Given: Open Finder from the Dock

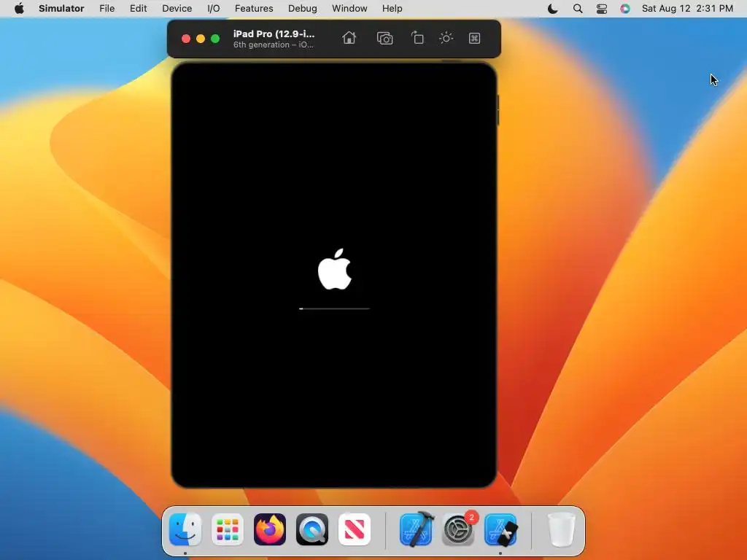Looking at the screenshot, I should point(185,529).
